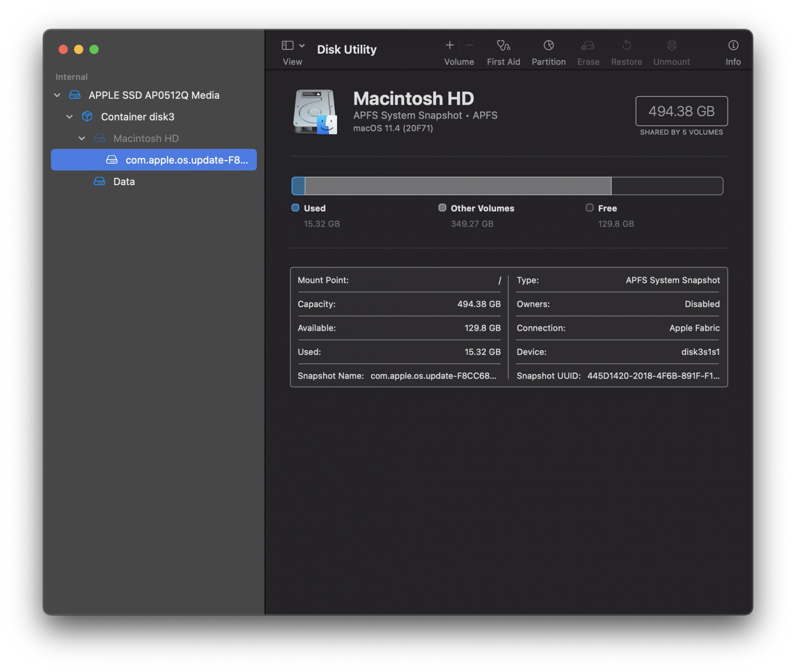This screenshot has height=672, width=796.
Task: Click the Container disk3 cube icon
Action: click(87, 116)
